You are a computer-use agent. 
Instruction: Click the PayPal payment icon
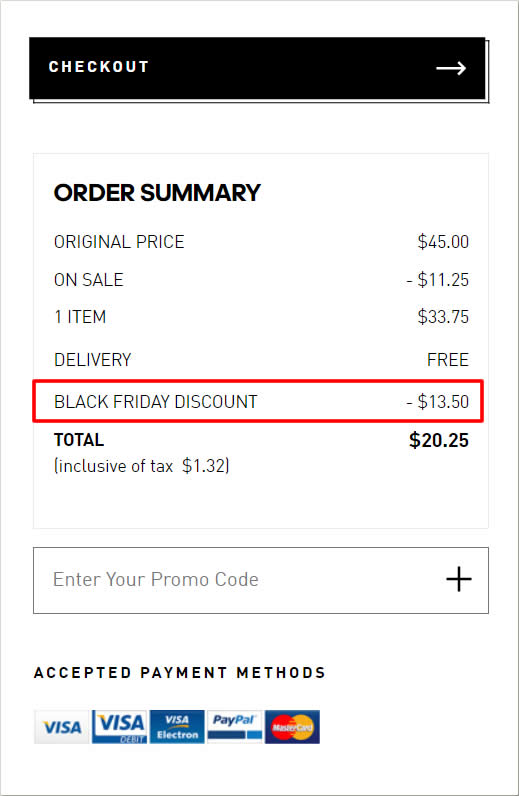point(235,727)
